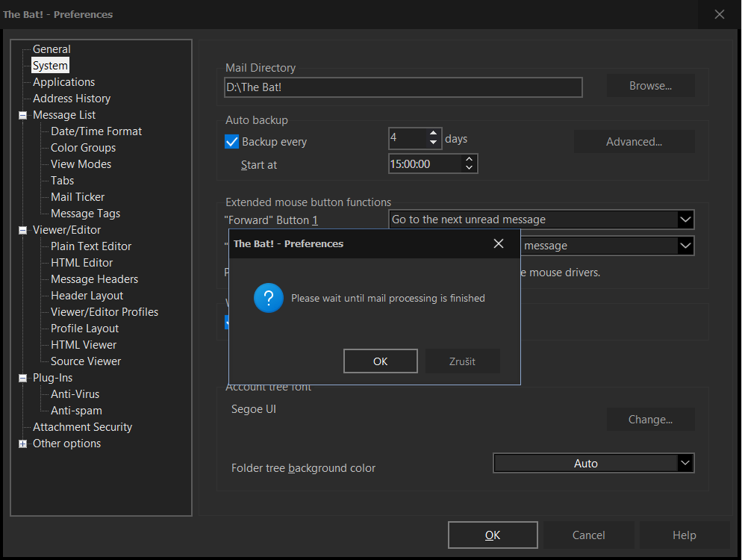The width and height of the screenshot is (742, 560).
Task: Collapse the Message List tree node
Action: click(22, 115)
